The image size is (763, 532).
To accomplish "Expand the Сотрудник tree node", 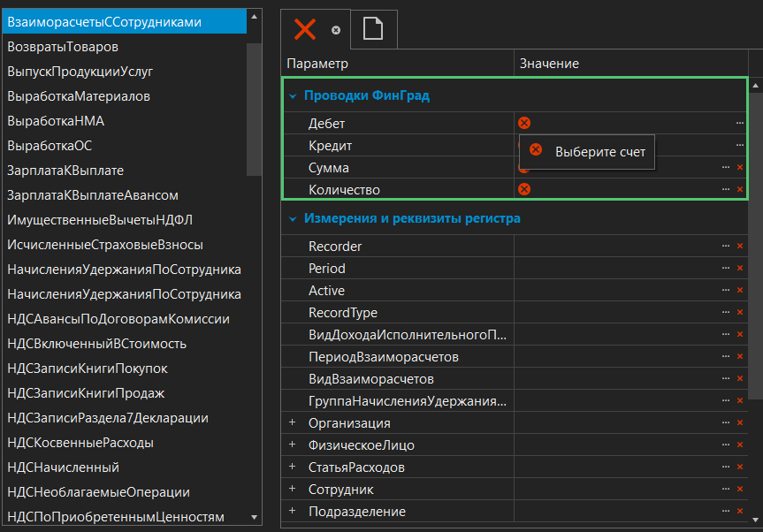I will (x=292, y=490).
